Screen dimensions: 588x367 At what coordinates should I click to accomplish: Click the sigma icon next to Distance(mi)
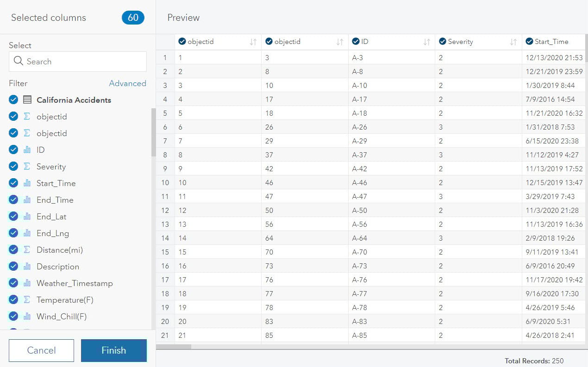[x=27, y=250]
